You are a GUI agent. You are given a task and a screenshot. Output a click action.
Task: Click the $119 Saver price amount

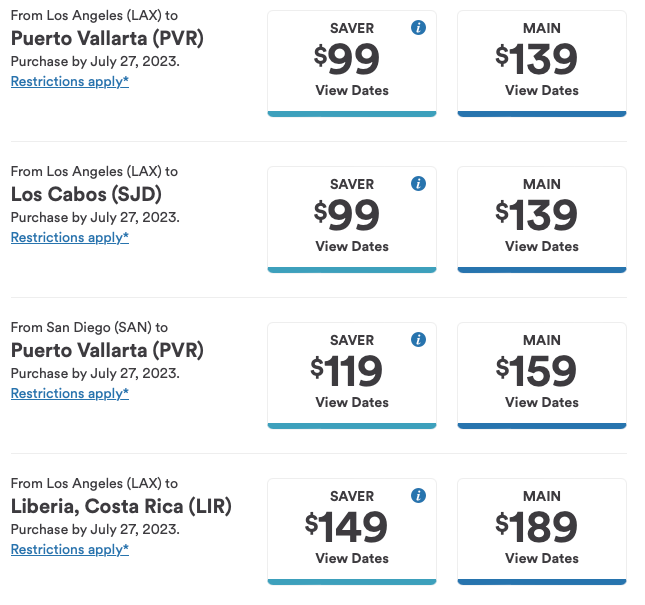tap(347, 371)
